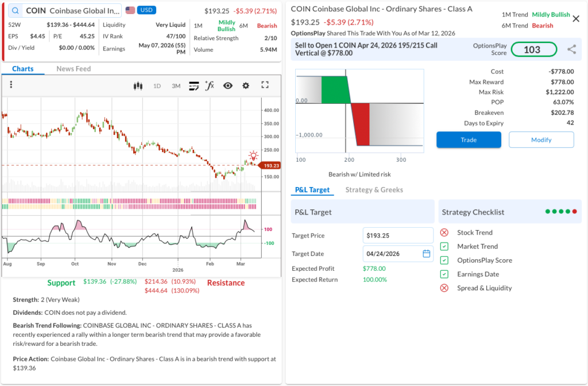Screen dimensions: 588x386
Task: Share this trade via share icon
Action: point(571,49)
